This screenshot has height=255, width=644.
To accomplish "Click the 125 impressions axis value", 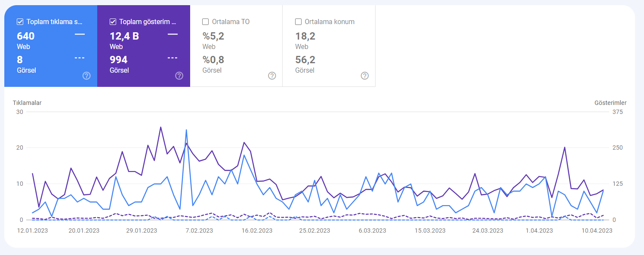I will (618, 184).
